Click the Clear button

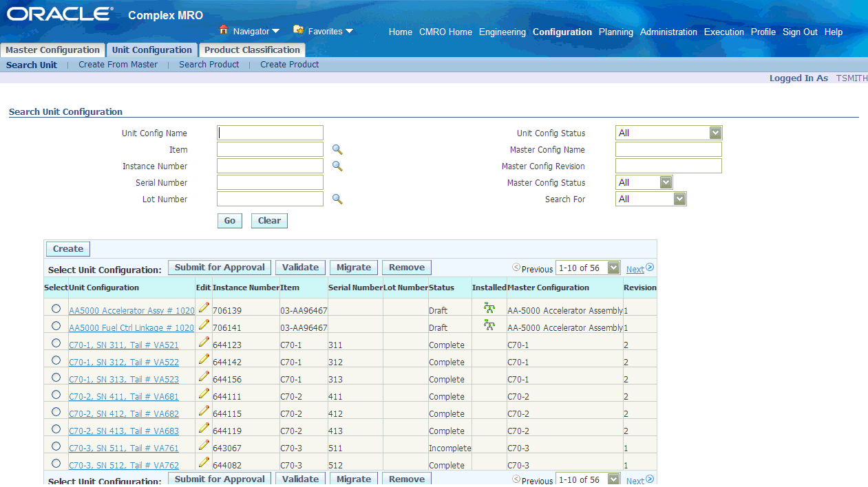tap(269, 221)
